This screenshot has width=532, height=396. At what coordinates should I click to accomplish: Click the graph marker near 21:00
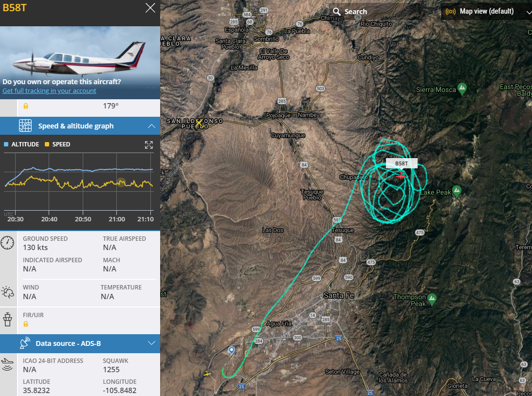121,182
